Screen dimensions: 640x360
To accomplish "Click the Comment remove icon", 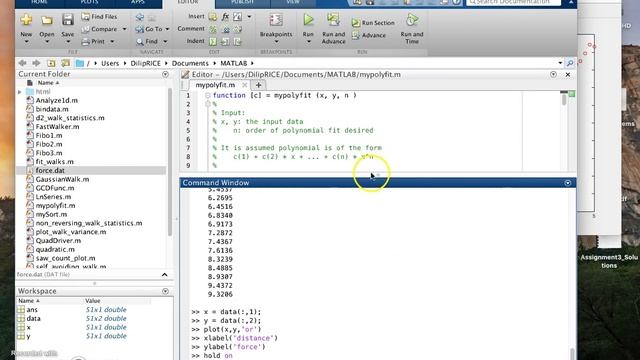I will [225, 29].
